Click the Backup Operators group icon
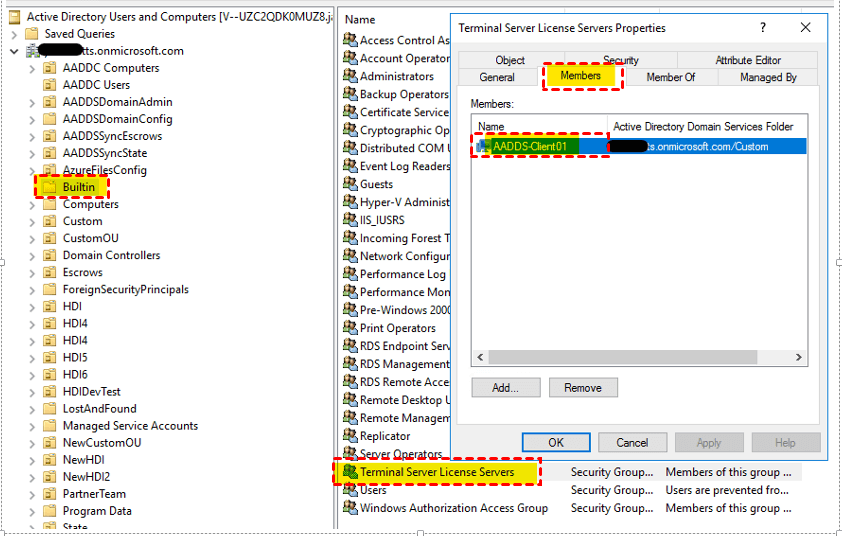Image resolution: width=842 pixels, height=536 pixels. [350, 93]
